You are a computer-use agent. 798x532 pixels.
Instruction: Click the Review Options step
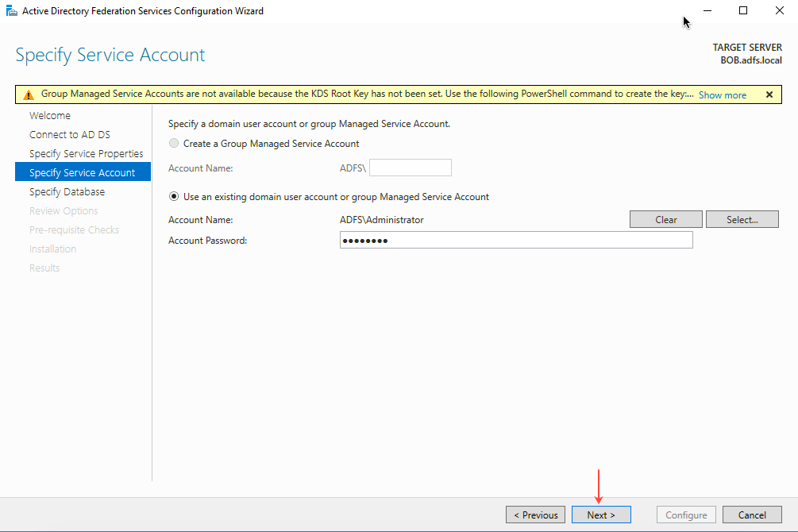tap(64, 210)
